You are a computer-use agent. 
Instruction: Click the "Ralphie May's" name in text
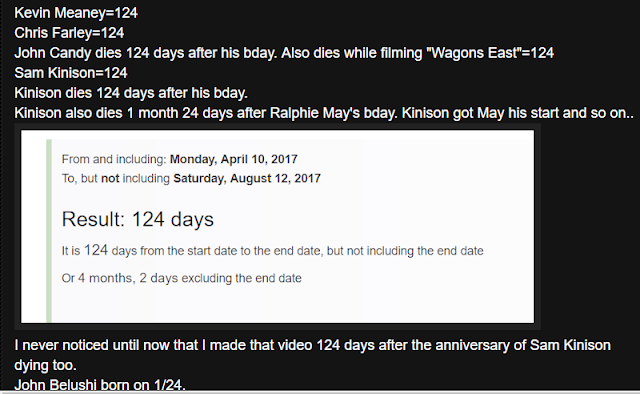click(315, 113)
